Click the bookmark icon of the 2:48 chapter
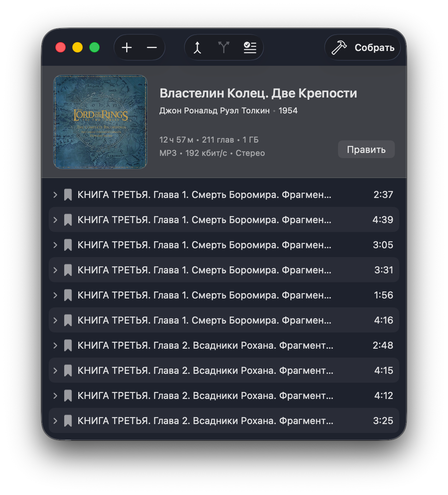Screen dimensions: 448x495 (x=68, y=345)
